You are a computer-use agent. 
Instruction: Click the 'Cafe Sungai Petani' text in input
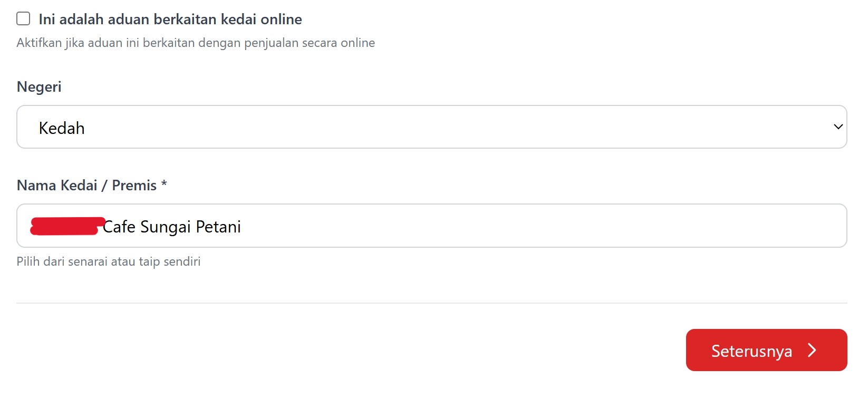(171, 227)
